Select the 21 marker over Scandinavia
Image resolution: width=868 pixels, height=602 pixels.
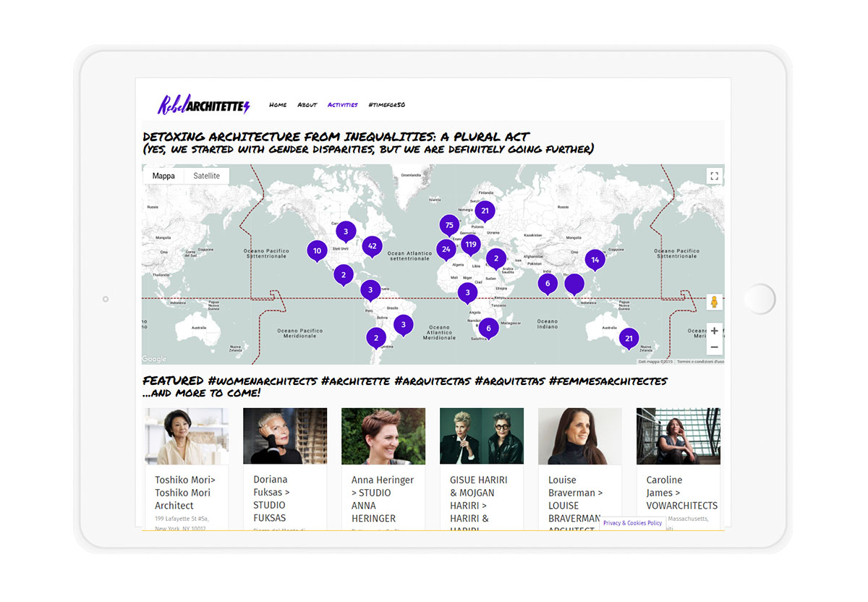(x=485, y=213)
